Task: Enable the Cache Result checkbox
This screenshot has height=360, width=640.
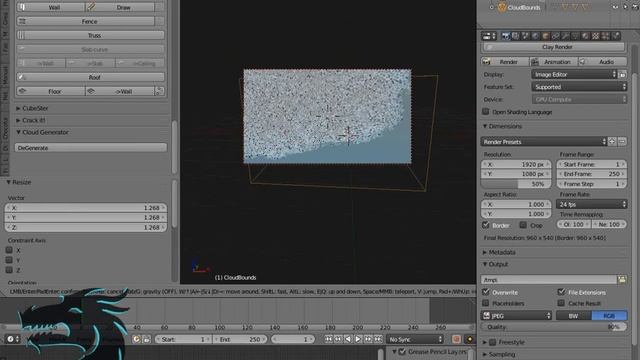Action: 561,303
